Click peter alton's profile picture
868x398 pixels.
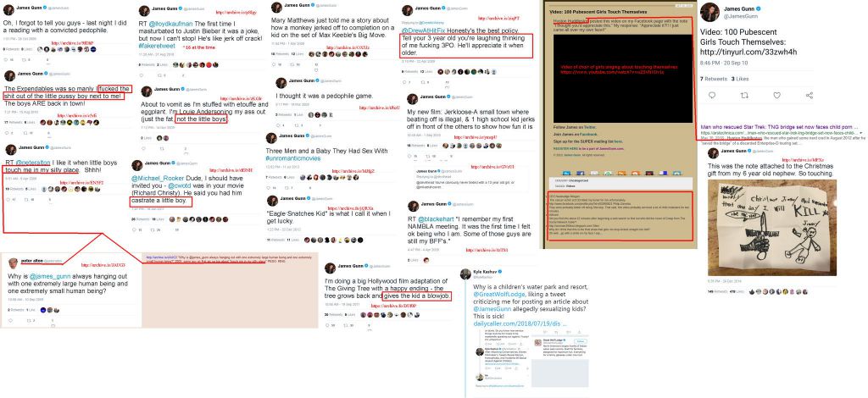coord(13,262)
